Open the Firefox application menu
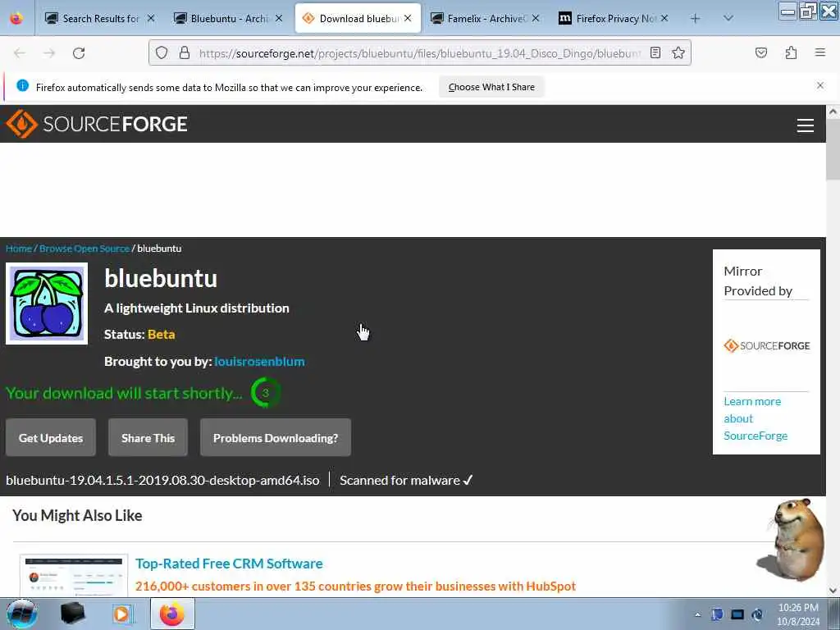The height and width of the screenshot is (630, 840). coord(820,52)
